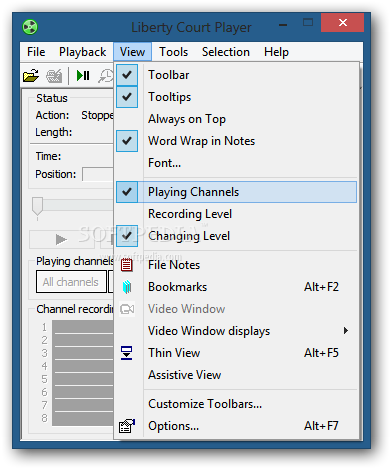Close the Liberty Court Player window
Viewport: 391px width, 469px height.
tap(342, 23)
